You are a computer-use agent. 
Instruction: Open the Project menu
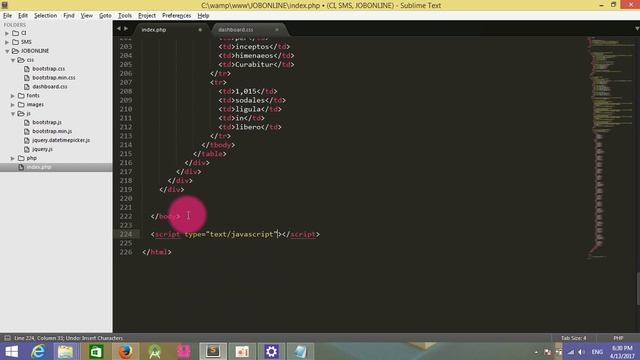(147, 16)
